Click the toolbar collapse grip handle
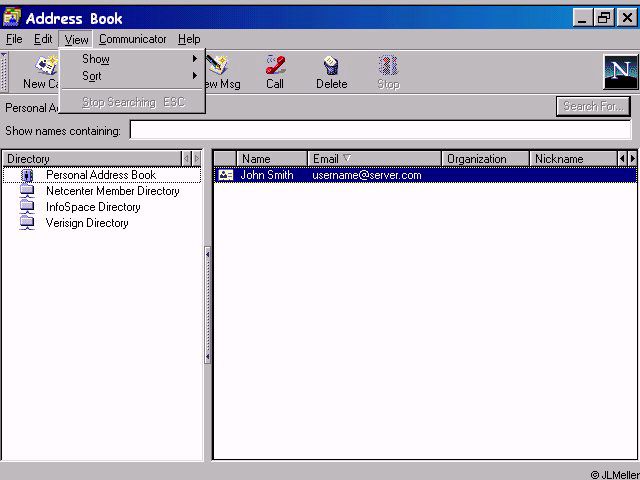Viewport: 640px width, 480px height. click(x=4, y=72)
